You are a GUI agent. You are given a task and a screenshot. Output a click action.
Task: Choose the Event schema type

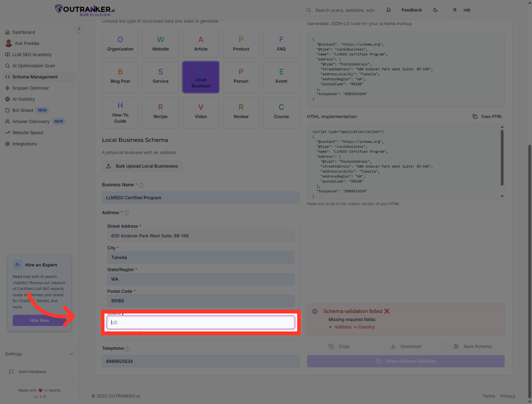pyautogui.click(x=281, y=77)
